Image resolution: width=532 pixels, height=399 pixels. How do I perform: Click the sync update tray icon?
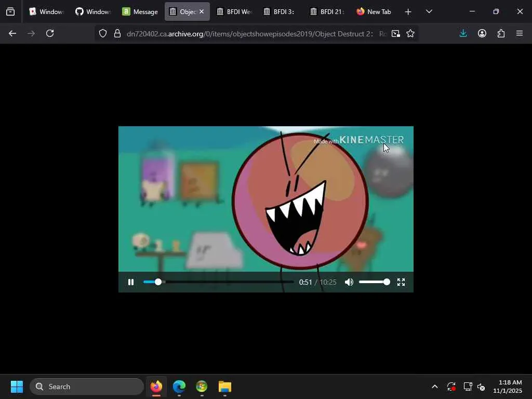click(x=451, y=387)
